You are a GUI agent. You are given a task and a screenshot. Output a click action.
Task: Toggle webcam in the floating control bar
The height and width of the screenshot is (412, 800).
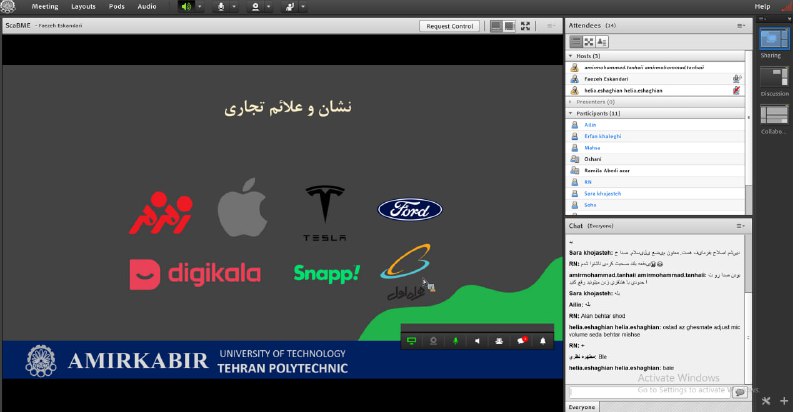point(433,341)
